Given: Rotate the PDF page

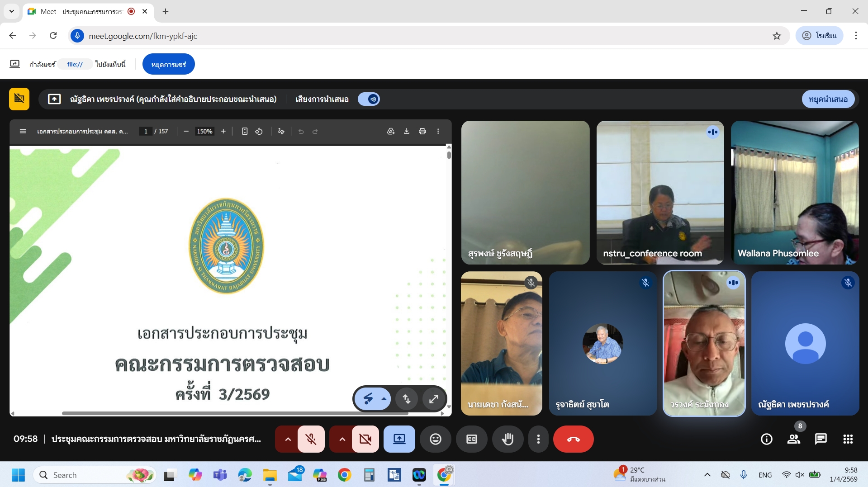Looking at the screenshot, I should click(259, 131).
